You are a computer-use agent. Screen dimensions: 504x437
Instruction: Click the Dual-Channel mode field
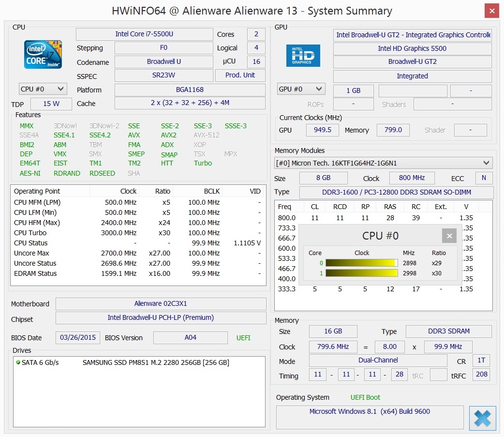tap(378, 361)
